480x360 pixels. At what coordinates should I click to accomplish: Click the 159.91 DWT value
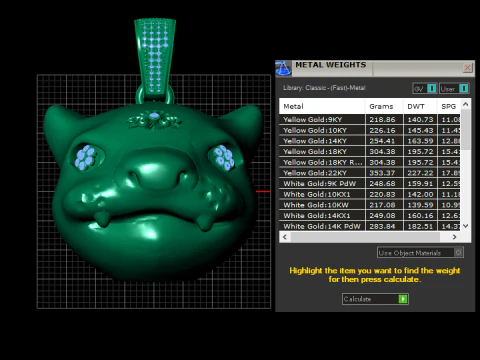tap(420, 183)
